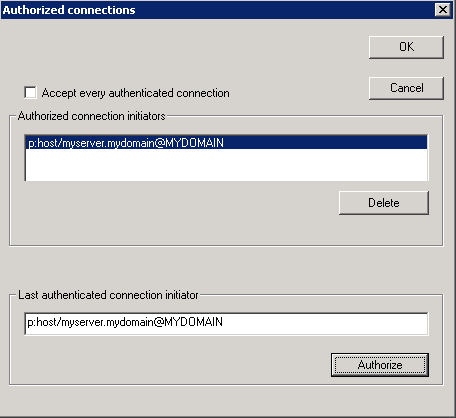The image size is (456, 418).
Task: Confirm the dialog settings with OK
Action: 406,47
